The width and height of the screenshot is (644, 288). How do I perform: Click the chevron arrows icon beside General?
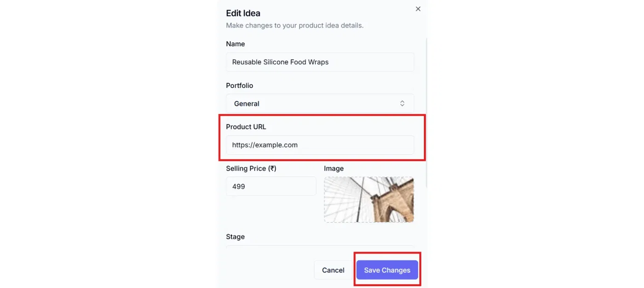pyautogui.click(x=402, y=104)
